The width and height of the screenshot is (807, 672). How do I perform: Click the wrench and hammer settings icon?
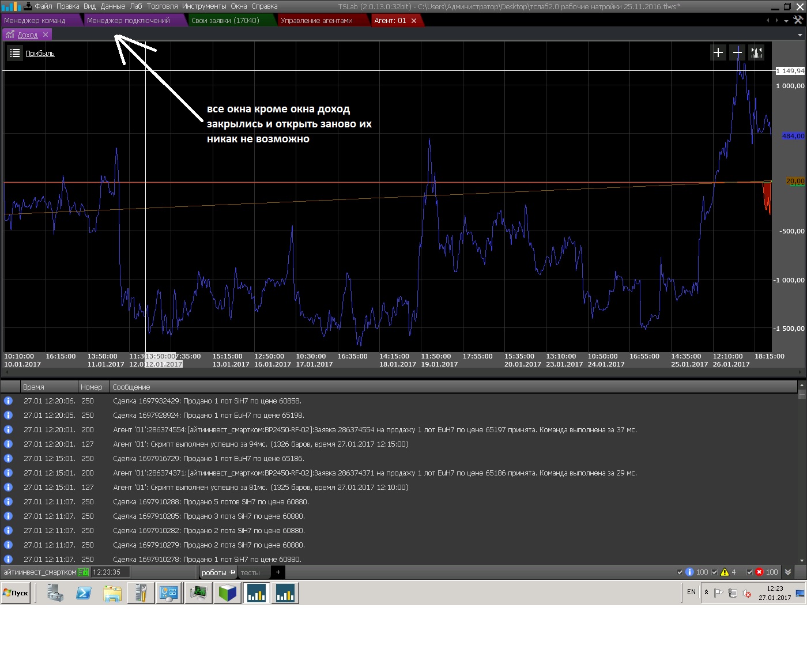click(798, 20)
